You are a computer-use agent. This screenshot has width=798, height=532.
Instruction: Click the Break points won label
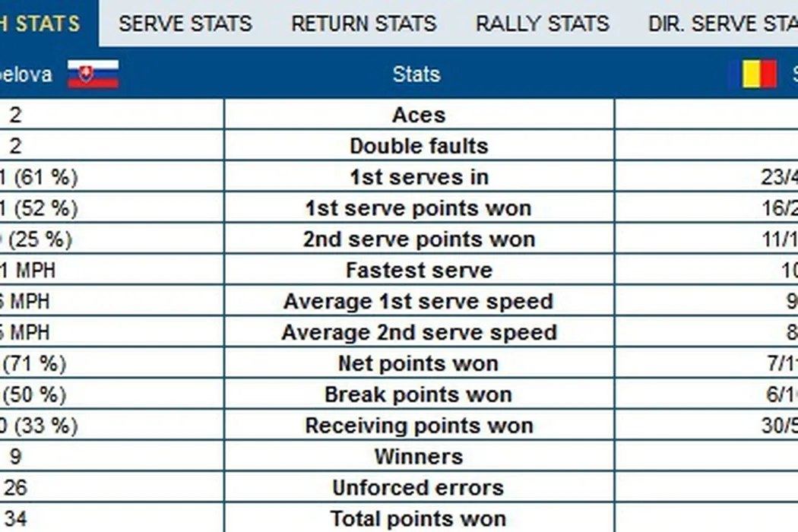coord(419,395)
